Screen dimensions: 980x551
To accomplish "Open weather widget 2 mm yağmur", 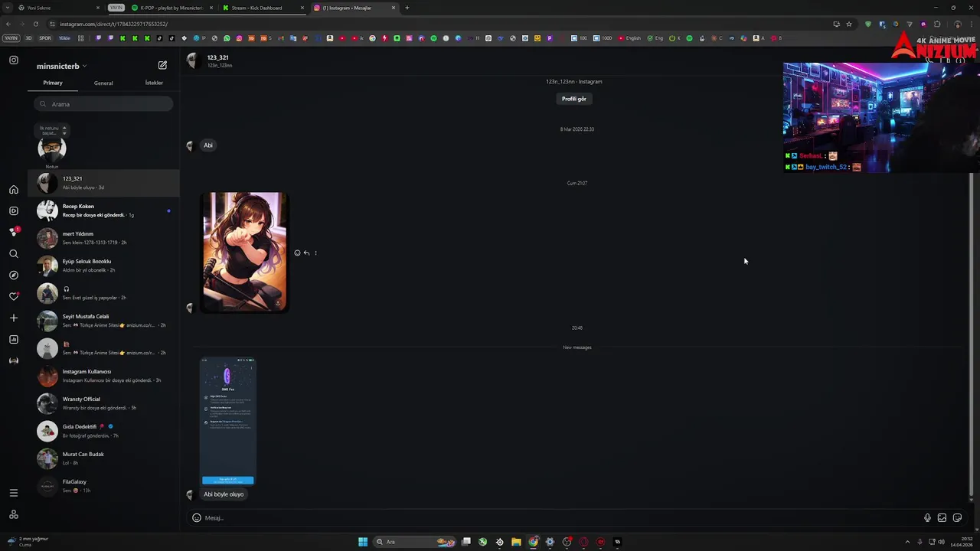I will click(29, 542).
